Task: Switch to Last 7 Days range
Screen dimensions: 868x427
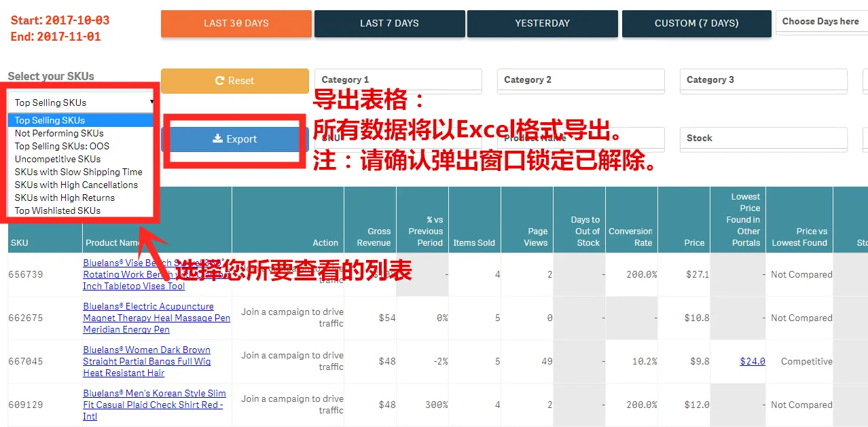Action: (x=389, y=23)
